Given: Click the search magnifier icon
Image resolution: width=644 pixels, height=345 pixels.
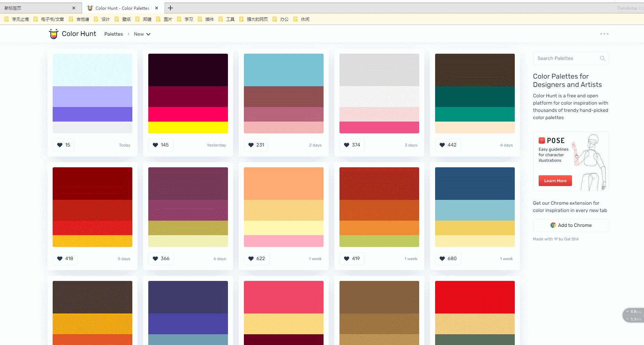Looking at the screenshot, I should click(603, 59).
